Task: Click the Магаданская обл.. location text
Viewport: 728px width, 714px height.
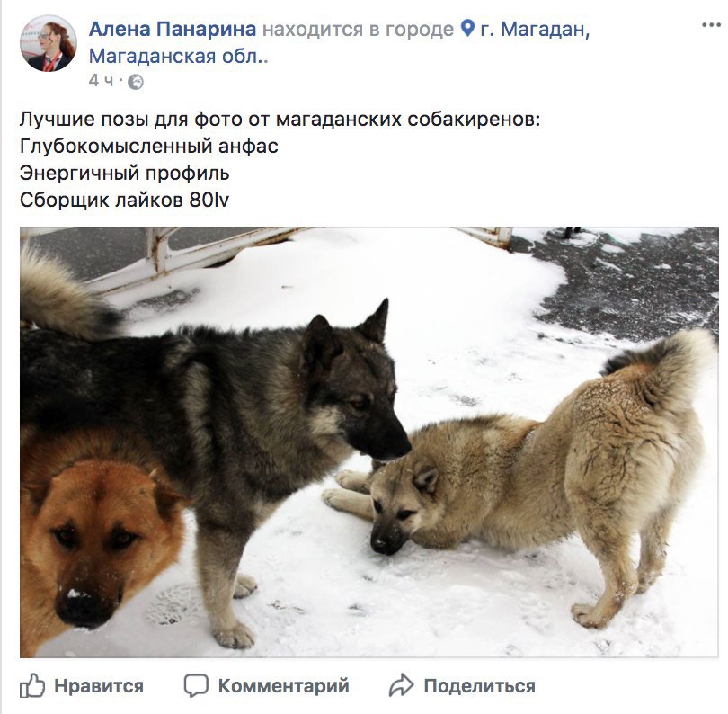Action: pos(179,57)
